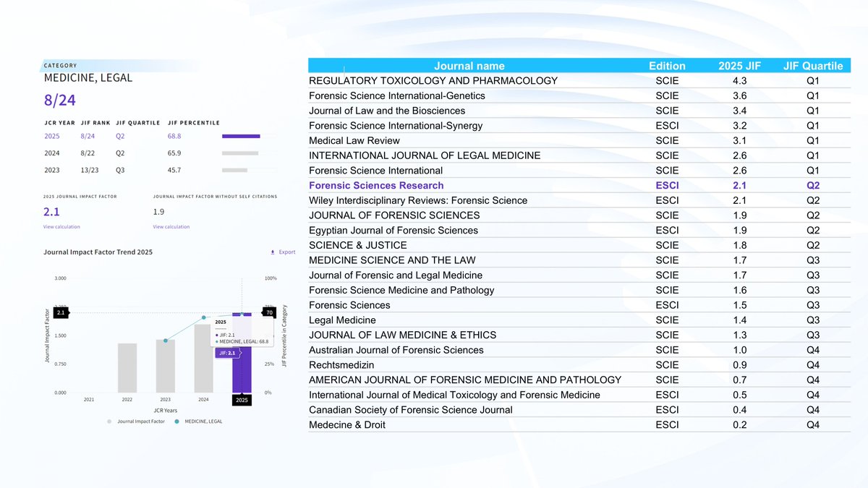Select Australian Journal of Forensic Sciences
The height and width of the screenshot is (488, 868).
point(580,350)
